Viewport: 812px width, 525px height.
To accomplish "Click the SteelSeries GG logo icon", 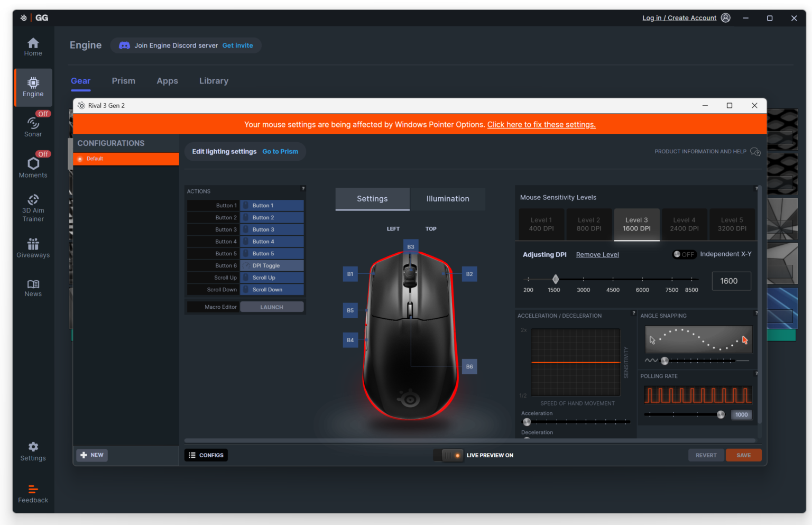I will (24, 18).
